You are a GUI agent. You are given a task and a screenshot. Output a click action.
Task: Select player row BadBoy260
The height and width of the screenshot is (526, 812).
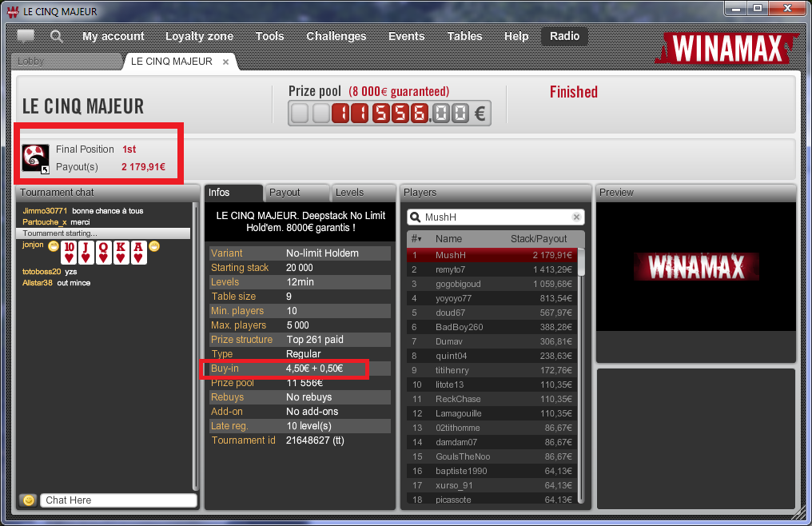tap(492, 327)
